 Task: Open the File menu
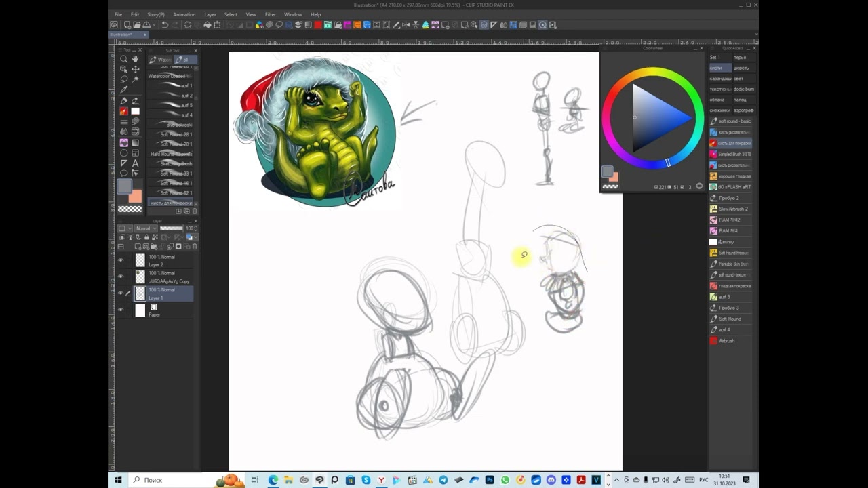coord(118,14)
